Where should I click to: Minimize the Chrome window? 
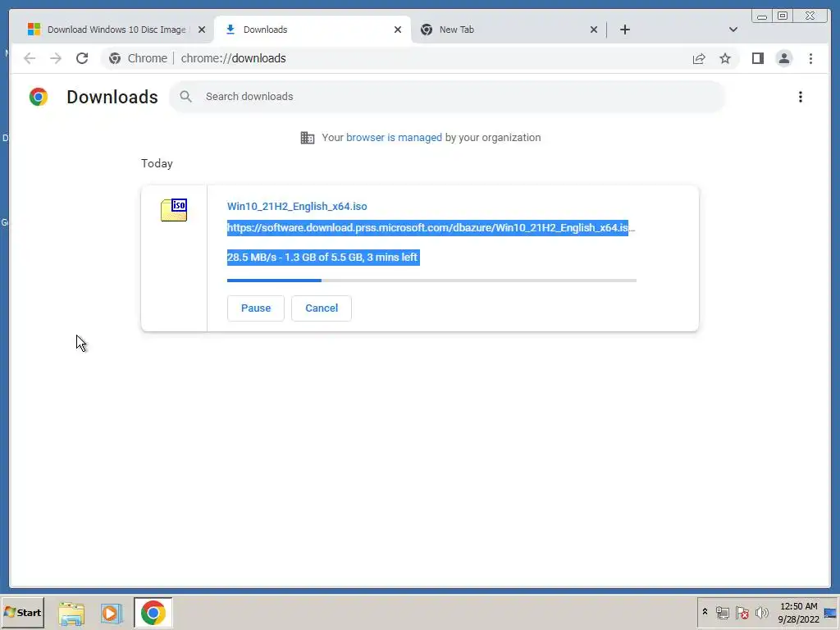coord(762,16)
